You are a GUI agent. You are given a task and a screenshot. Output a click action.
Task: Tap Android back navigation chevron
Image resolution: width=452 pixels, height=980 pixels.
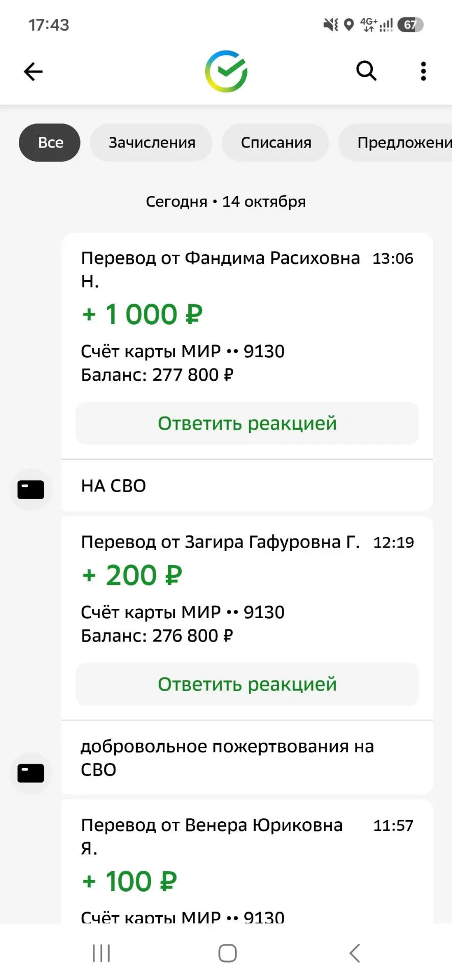[x=355, y=953]
